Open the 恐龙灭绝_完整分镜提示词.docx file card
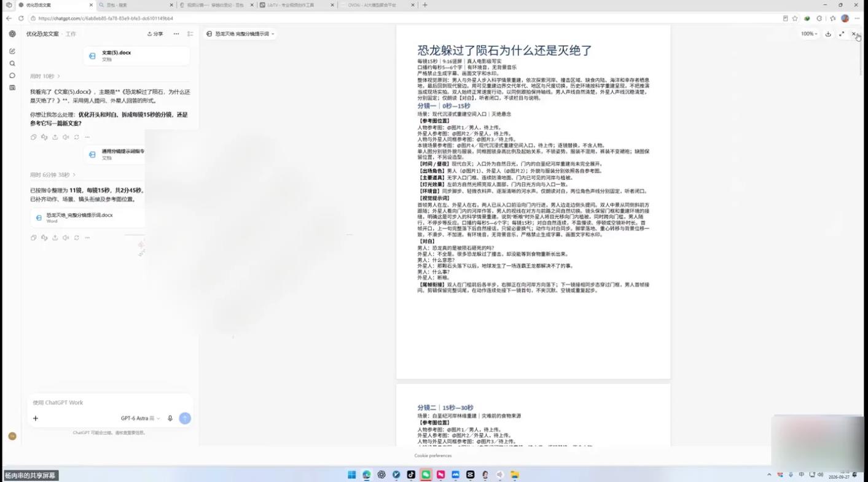 87,217
